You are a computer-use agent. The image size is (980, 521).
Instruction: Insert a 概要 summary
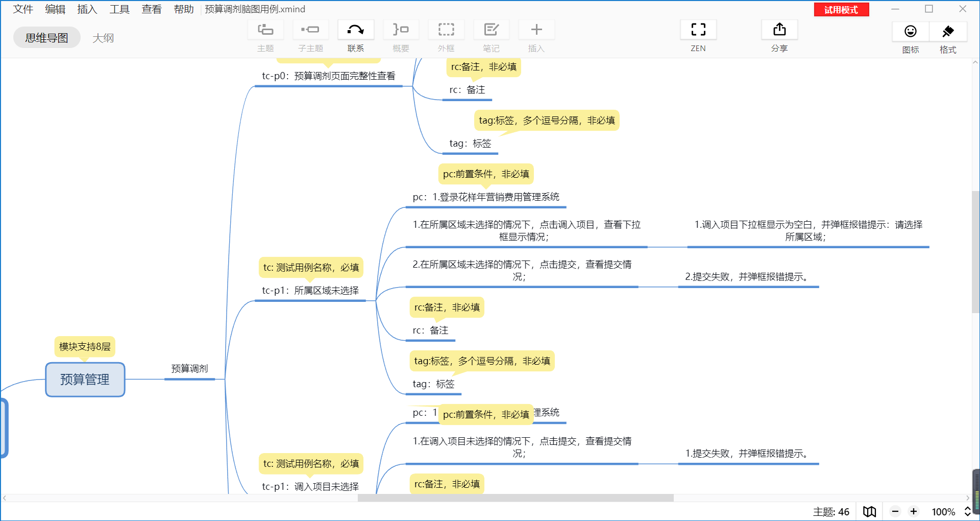tap(400, 36)
